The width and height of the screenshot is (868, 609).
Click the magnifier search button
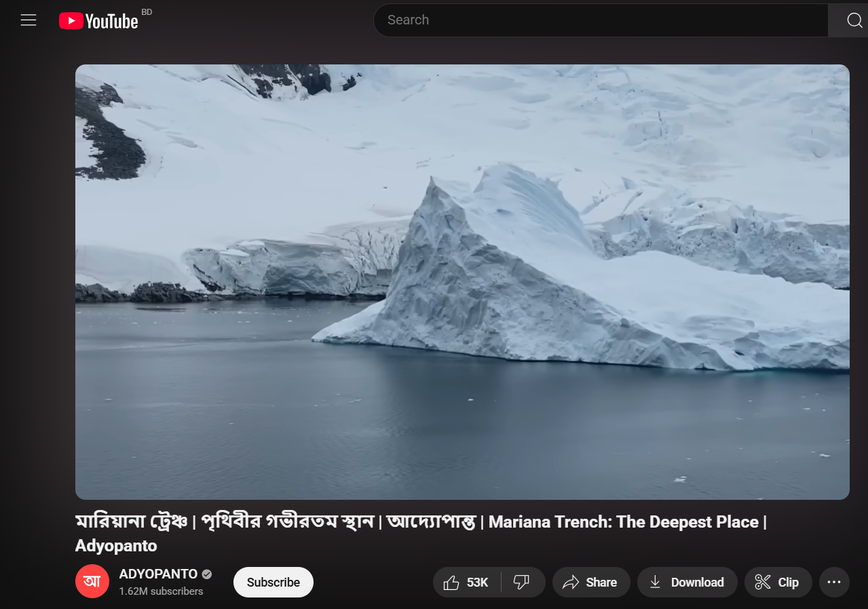[854, 20]
